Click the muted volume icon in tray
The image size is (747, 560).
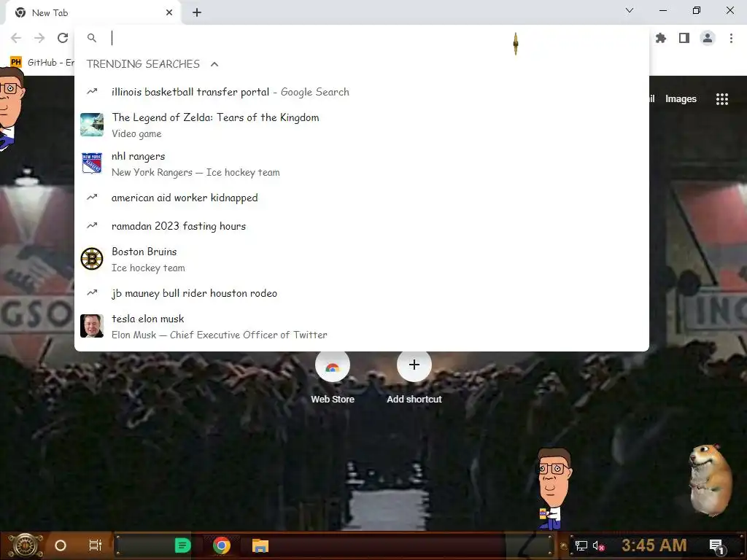click(x=599, y=545)
